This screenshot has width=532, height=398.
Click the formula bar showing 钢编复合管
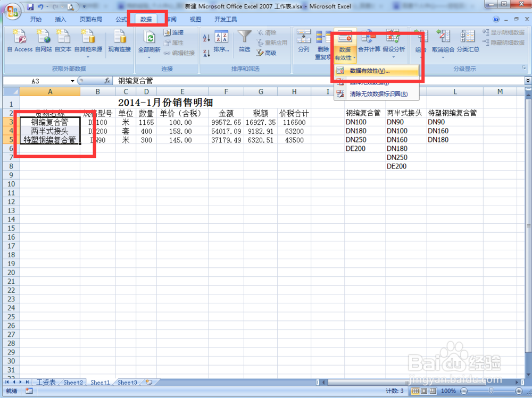[319, 81]
